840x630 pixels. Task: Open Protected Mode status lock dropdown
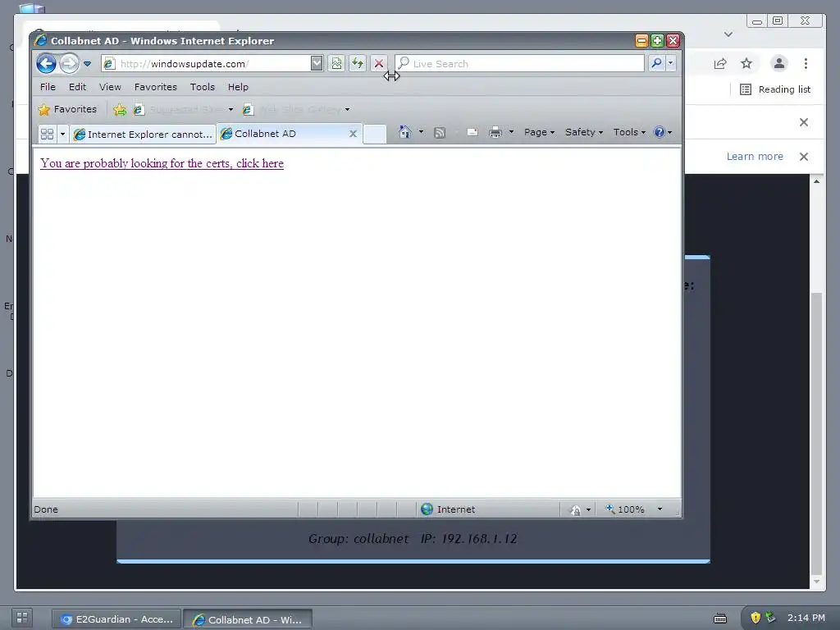581,509
